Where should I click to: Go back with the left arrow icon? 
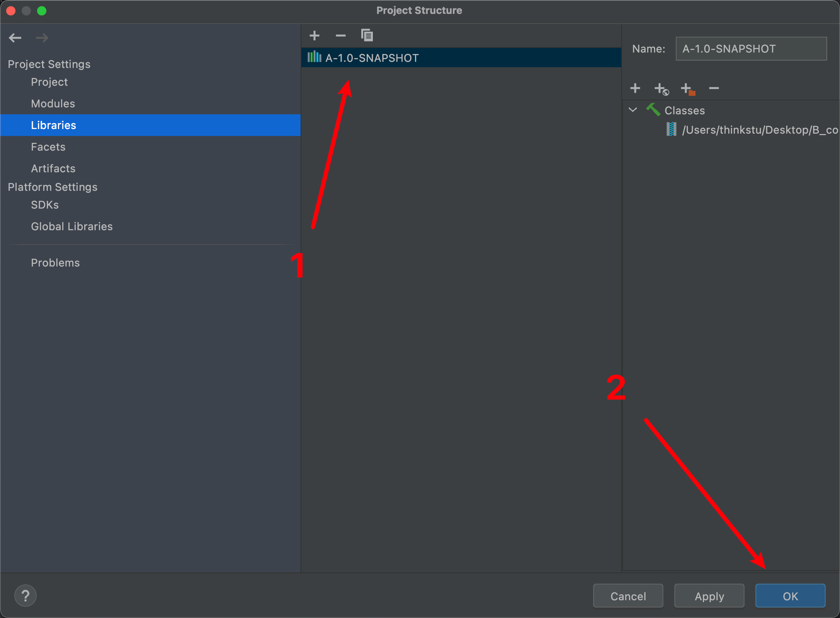[x=15, y=38]
